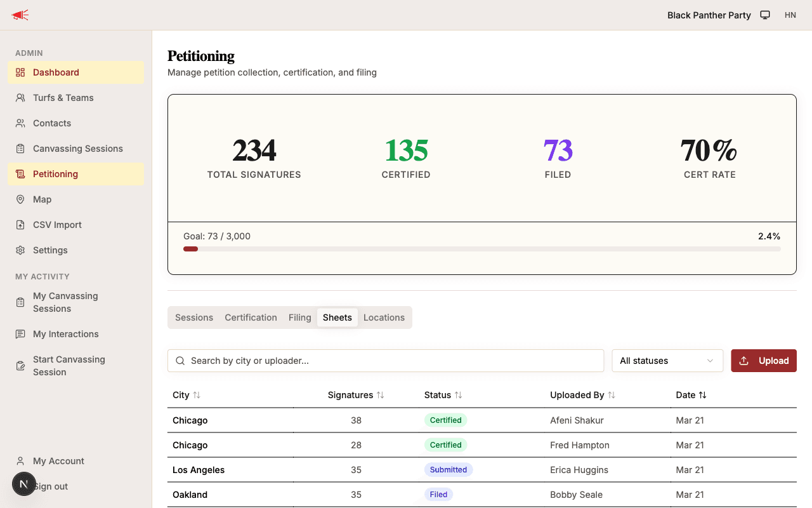Switch to the Certification tab
This screenshot has width=812, height=508.
click(251, 317)
